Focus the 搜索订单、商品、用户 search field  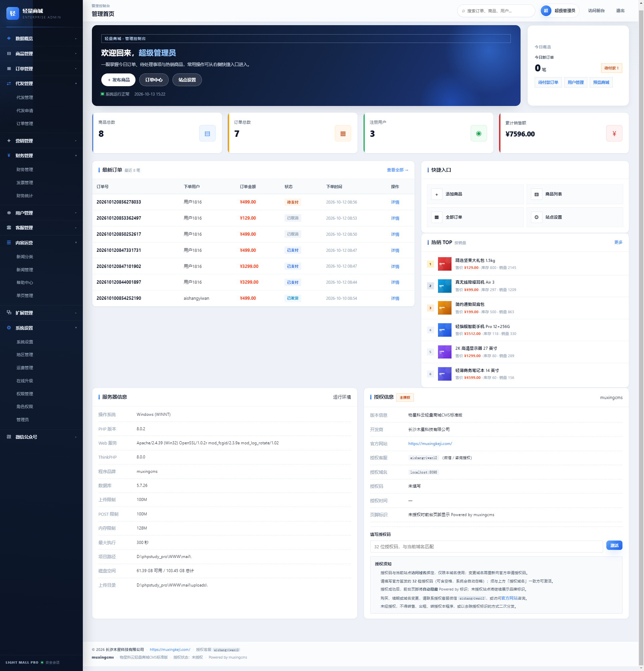point(496,11)
